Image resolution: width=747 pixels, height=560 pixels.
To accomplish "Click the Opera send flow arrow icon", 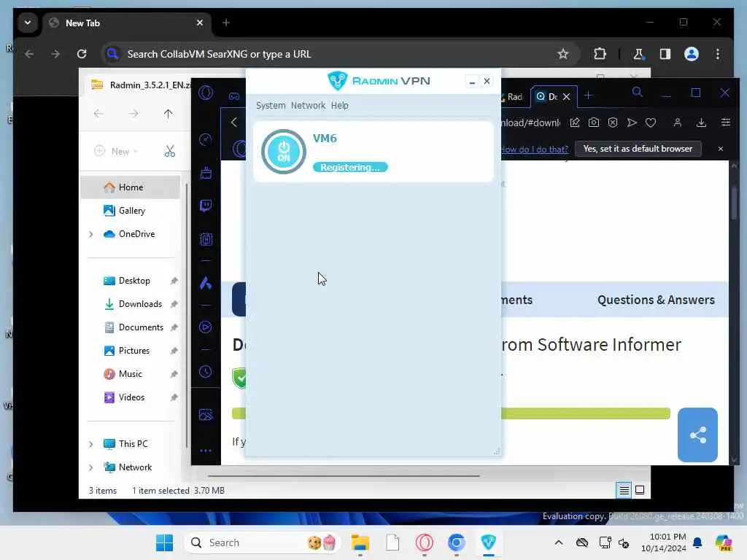I will tap(632, 122).
